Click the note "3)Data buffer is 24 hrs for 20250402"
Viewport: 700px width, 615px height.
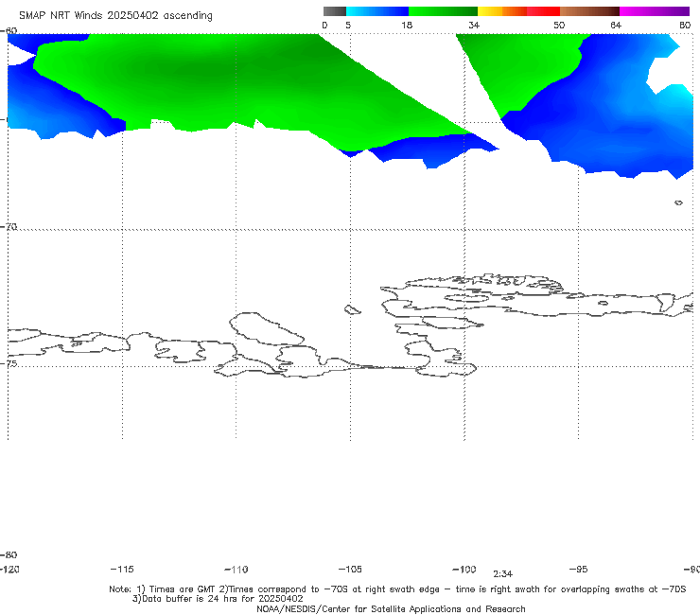click(x=218, y=599)
